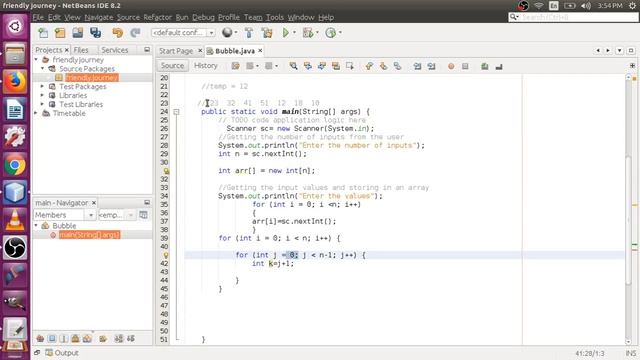Toggle Bookmark icon in editor toolbar

397,66
